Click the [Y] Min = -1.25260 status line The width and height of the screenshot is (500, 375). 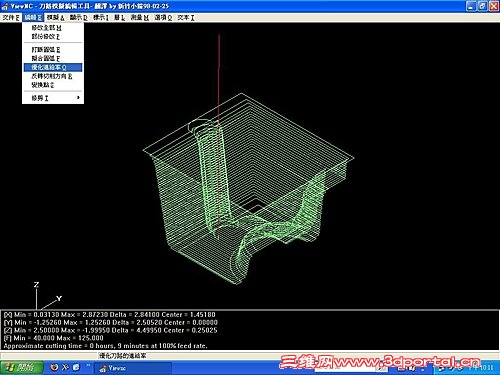(x=111, y=323)
